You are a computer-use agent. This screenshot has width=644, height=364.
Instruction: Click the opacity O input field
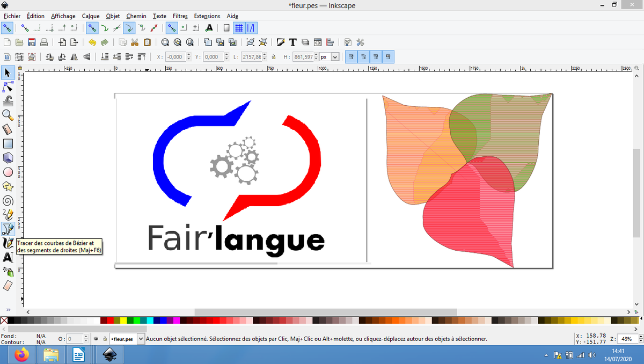pyautogui.click(x=75, y=339)
